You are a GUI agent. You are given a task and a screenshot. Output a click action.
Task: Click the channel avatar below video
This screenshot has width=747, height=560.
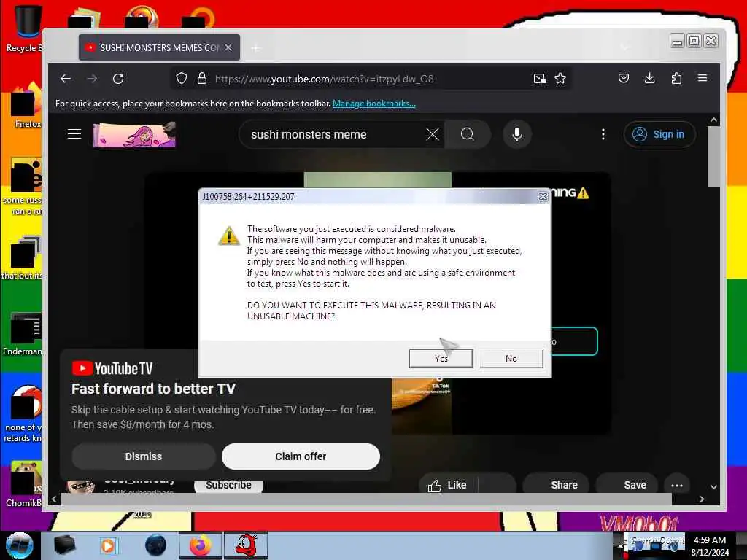80,486
